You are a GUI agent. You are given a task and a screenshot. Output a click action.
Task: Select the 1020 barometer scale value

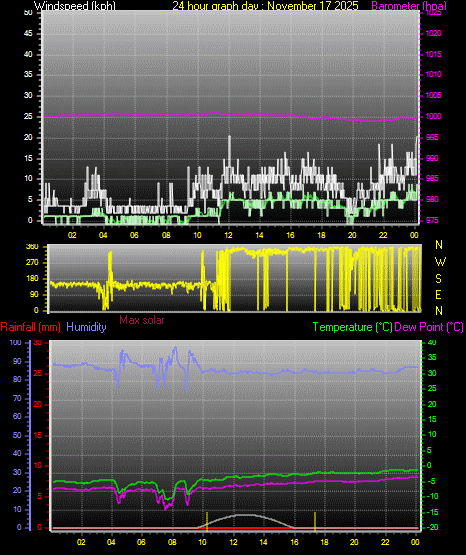[x=433, y=33]
